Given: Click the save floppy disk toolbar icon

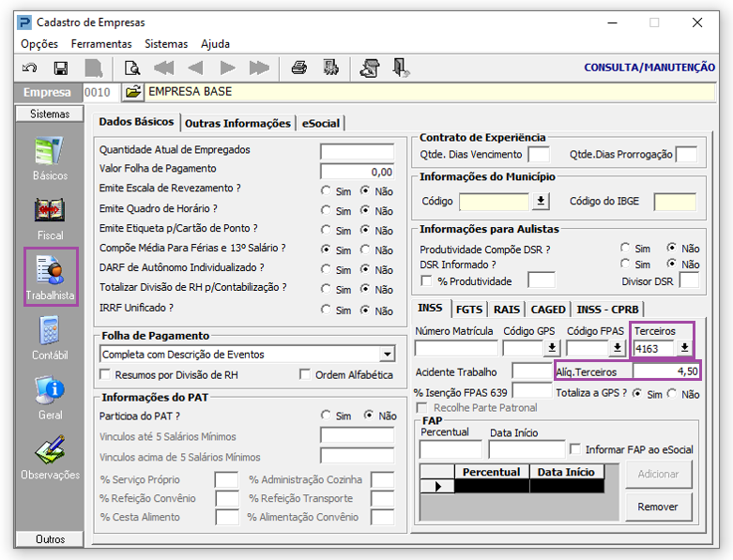Looking at the screenshot, I should click(61, 68).
